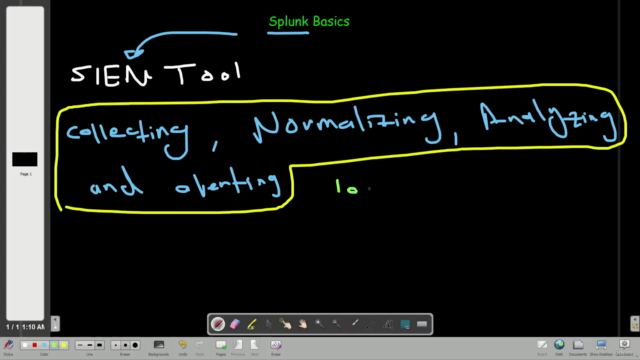The image size is (640, 360).
Task: Choose the thick line width
Action: click(100, 345)
